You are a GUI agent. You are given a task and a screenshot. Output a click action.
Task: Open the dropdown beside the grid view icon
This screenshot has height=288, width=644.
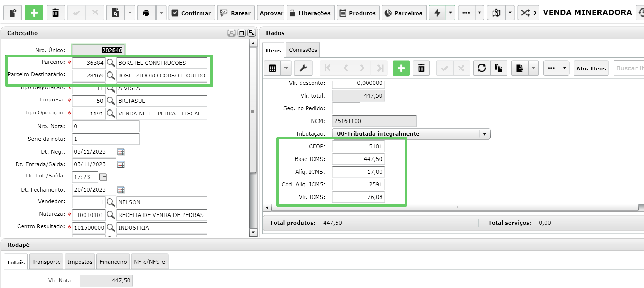pyautogui.click(x=286, y=68)
